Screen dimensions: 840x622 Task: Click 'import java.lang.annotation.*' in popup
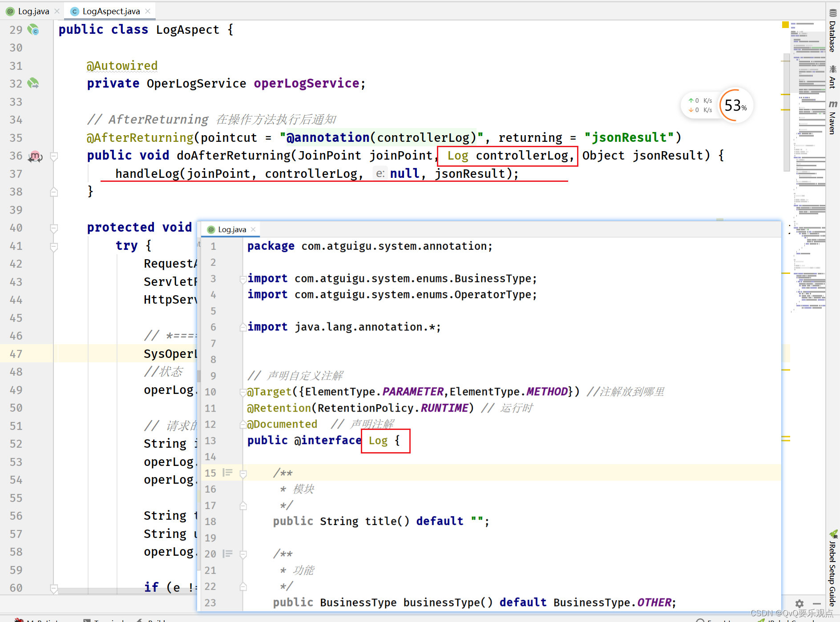click(344, 327)
